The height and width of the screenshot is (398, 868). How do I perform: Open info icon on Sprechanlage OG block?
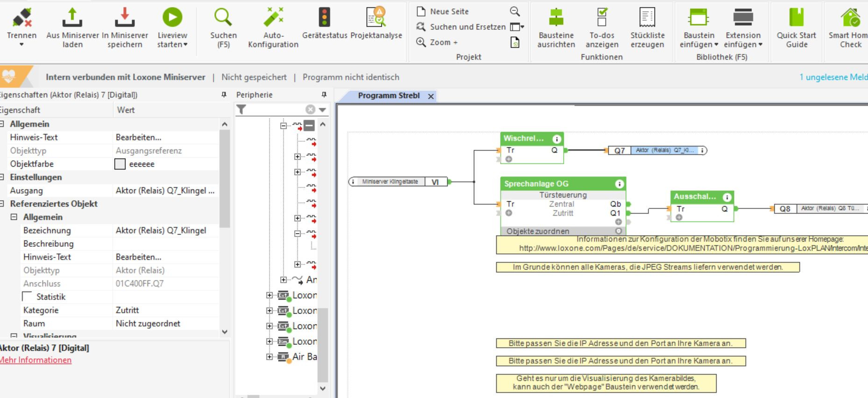pos(619,184)
